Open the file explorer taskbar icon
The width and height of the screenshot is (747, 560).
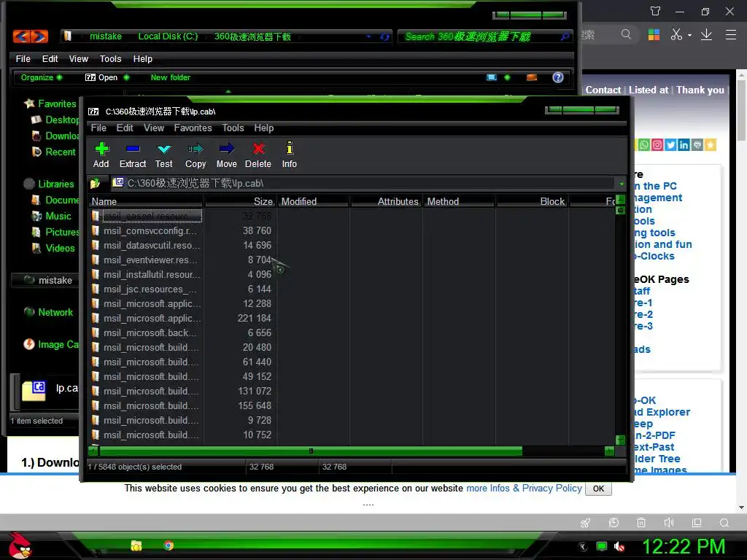136,545
